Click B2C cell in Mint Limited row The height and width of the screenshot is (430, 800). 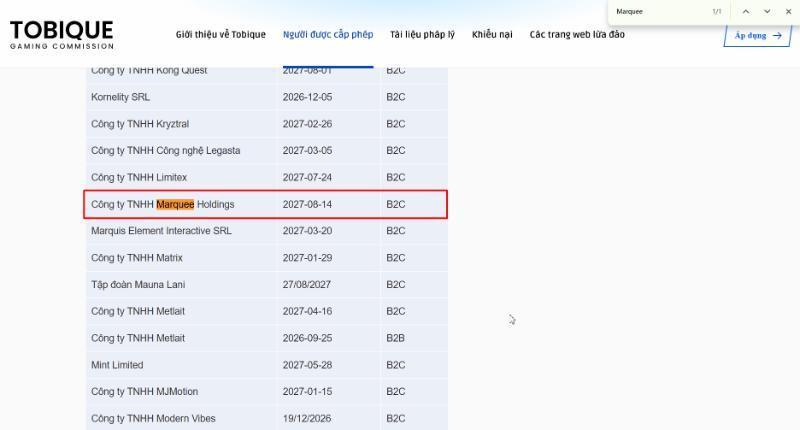395,365
